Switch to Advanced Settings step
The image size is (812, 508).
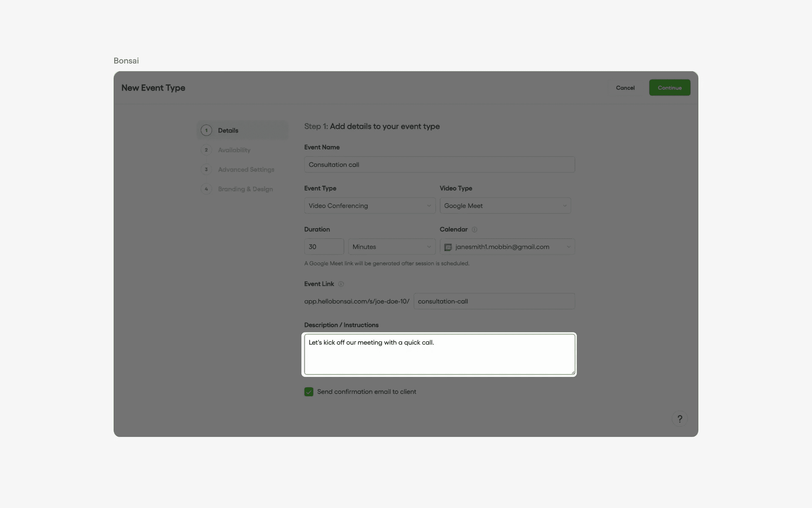(x=246, y=169)
